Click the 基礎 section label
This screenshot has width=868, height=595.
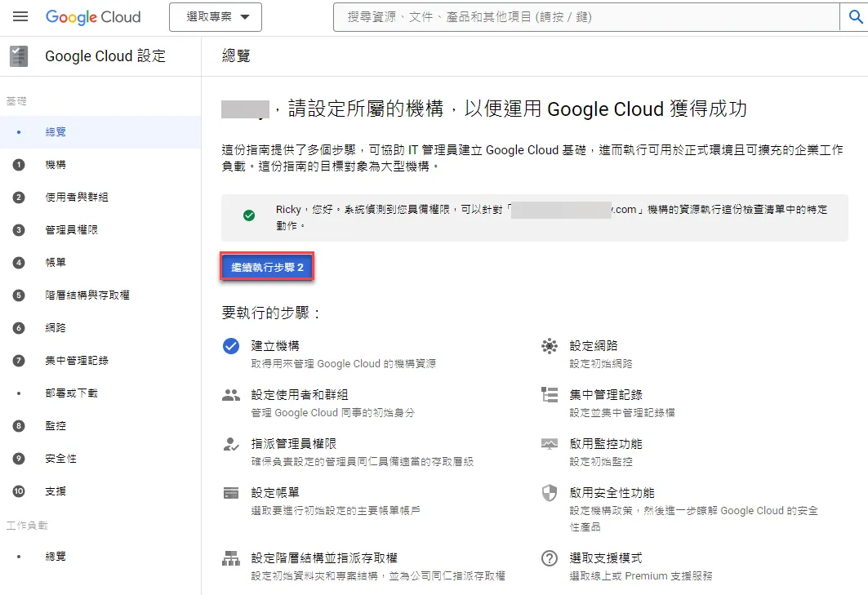pyautogui.click(x=16, y=100)
